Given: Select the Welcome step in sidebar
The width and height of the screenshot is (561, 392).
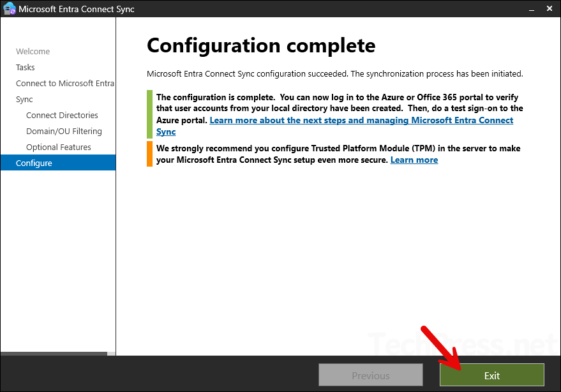Looking at the screenshot, I should pos(33,51).
